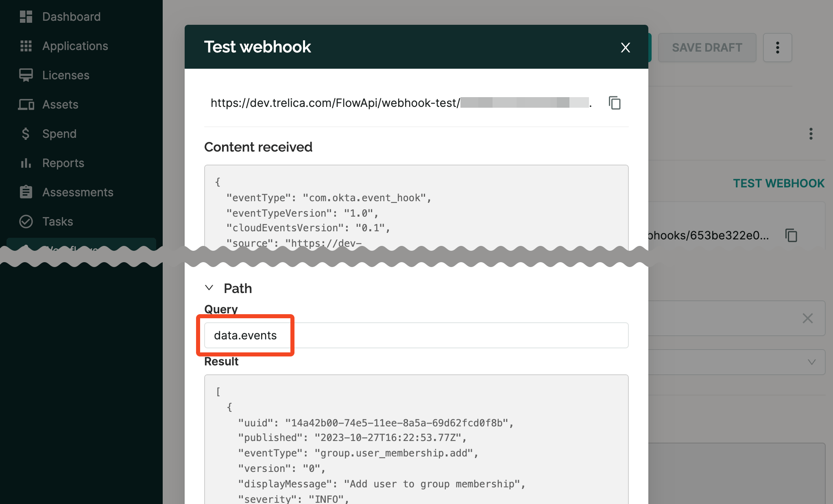Click the group.user_membership.add eventType line
Screen dimensions: 833x504
coord(358,453)
